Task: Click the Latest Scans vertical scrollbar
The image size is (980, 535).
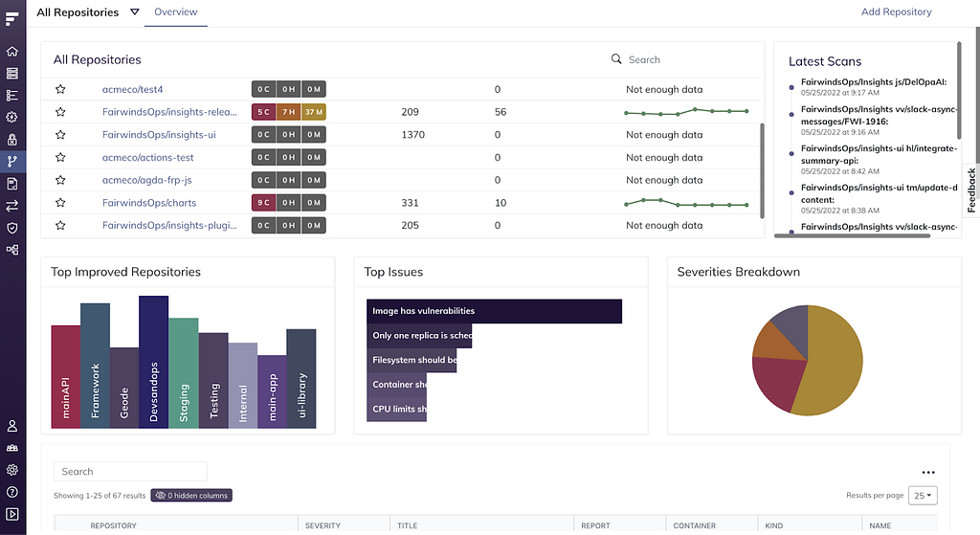Action: [x=958, y=91]
